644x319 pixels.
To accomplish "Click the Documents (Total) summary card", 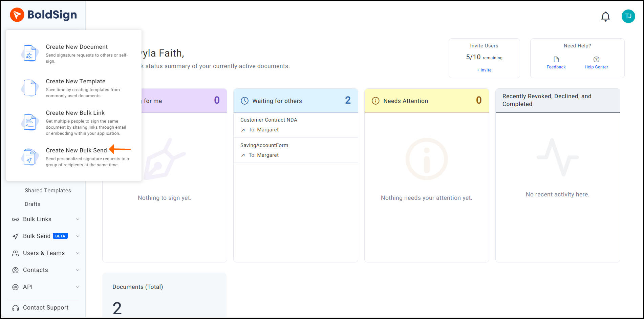I will pos(164,295).
